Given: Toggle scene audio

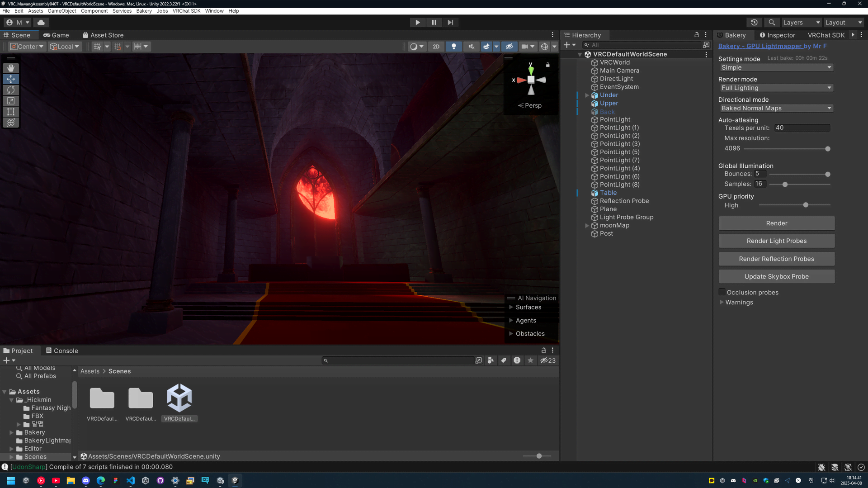Looking at the screenshot, I should tap(472, 47).
